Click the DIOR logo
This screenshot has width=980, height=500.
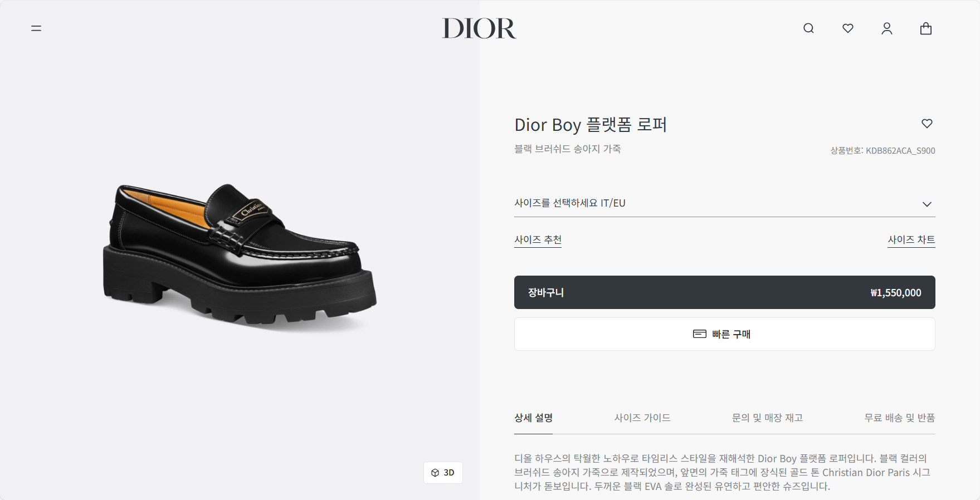click(x=479, y=28)
